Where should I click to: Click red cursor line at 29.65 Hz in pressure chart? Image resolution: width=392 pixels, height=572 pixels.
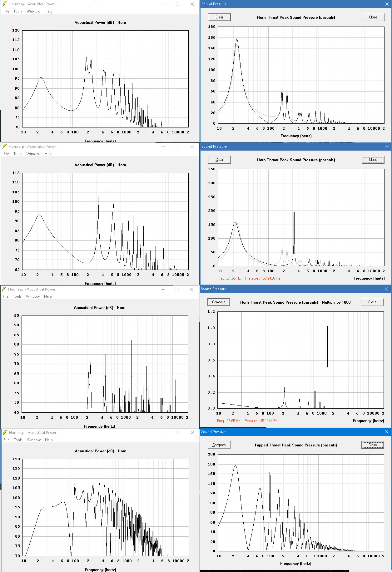[241, 360]
